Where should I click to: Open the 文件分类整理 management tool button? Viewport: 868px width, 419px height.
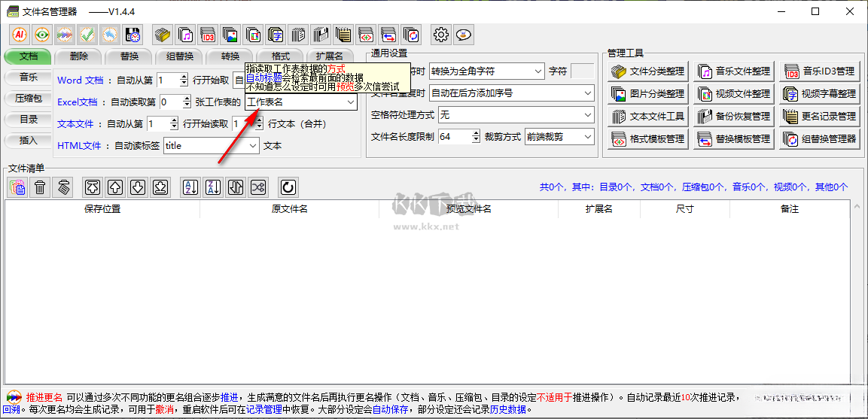[x=648, y=71]
